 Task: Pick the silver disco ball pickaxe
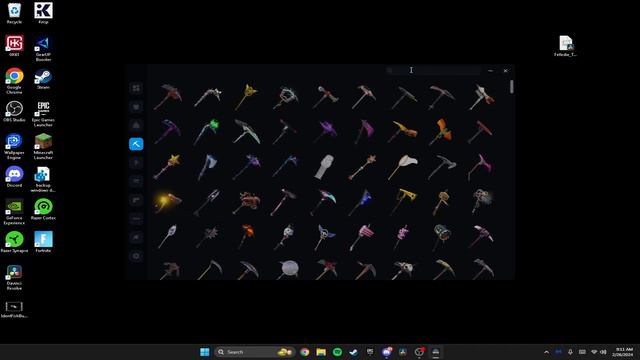click(288, 269)
